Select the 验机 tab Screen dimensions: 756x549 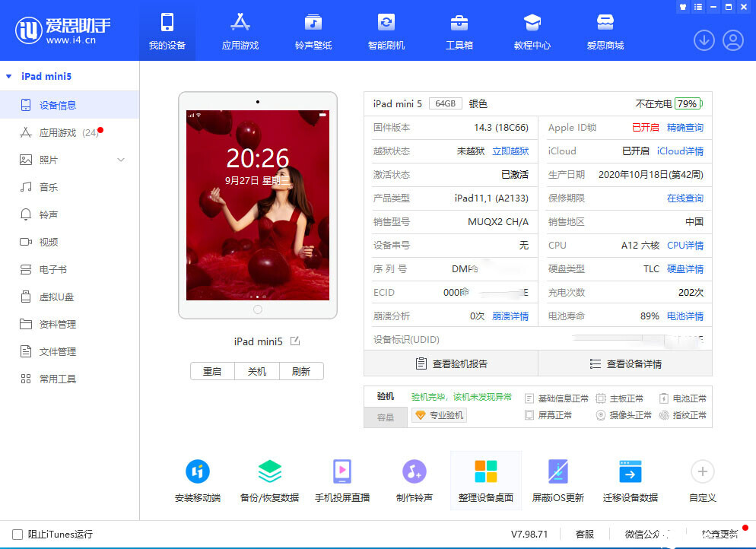point(386,396)
